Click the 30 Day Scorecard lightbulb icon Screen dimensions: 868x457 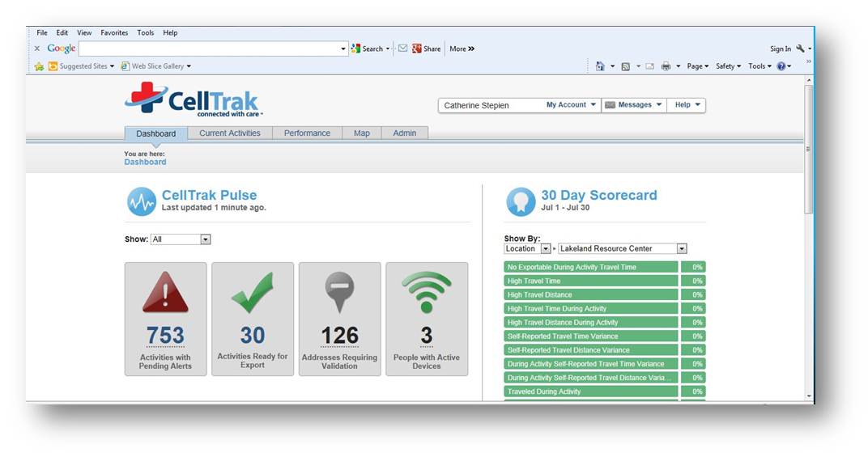coord(521,201)
